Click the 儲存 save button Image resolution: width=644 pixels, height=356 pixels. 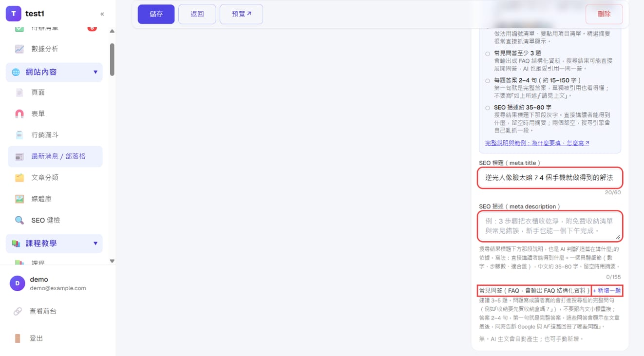click(156, 14)
